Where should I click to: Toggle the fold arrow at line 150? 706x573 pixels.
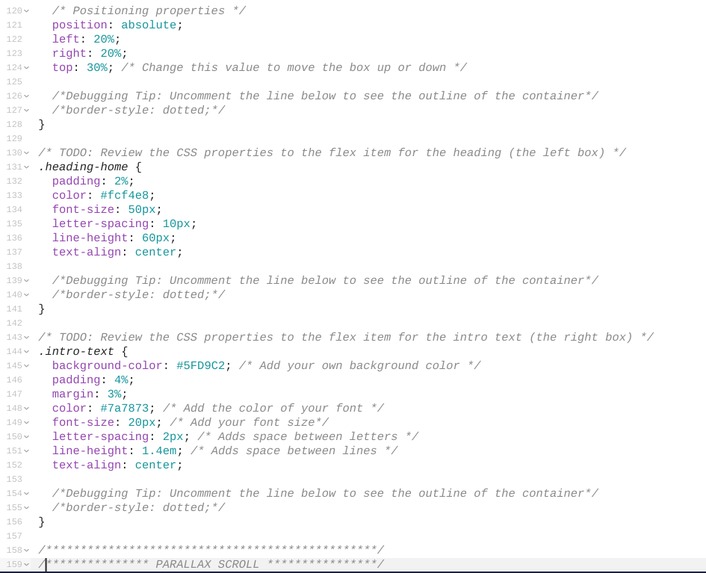(27, 437)
